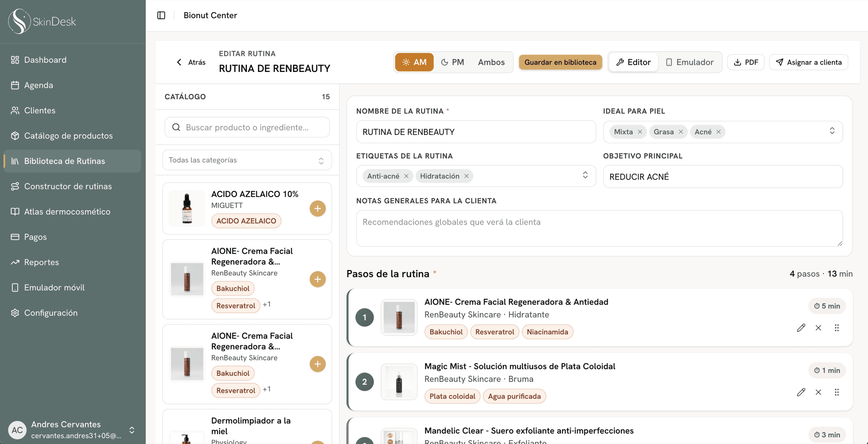Remove the Hidratación label
The height and width of the screenshot is (444, 868).
pyautogui.click(x=466, y=176)
